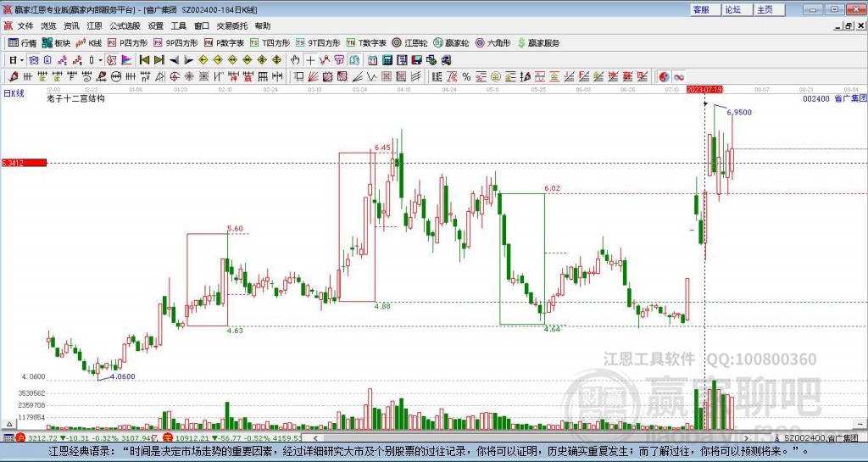Image resolution: width=868 pixels, height=462 pixels.
Task: Expand the dropdown arrow beside the 0 icon
Action: click(100, 59)
